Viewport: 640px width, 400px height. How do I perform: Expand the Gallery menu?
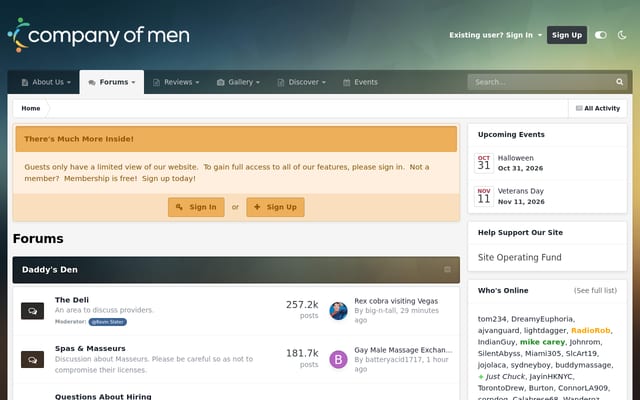(x=238, y=82)
